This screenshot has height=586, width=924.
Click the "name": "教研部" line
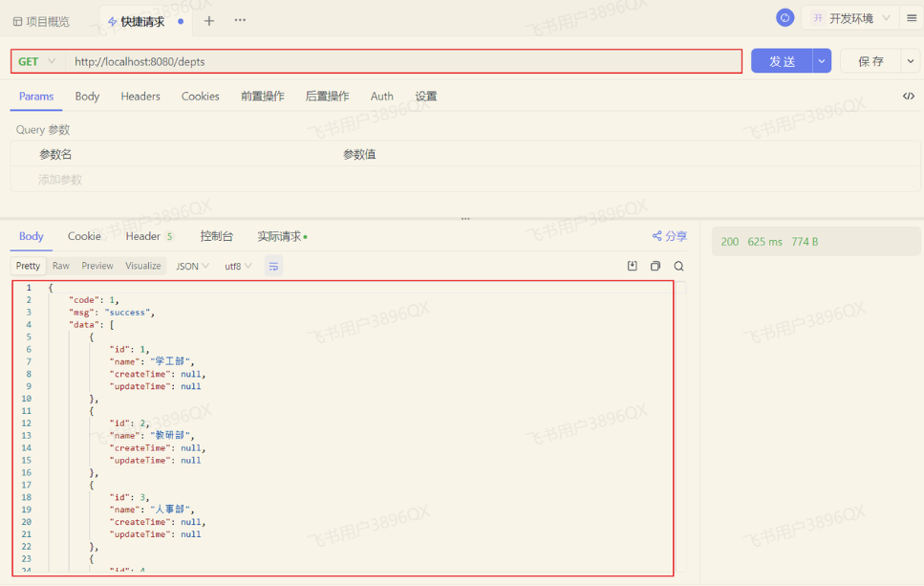152,435
